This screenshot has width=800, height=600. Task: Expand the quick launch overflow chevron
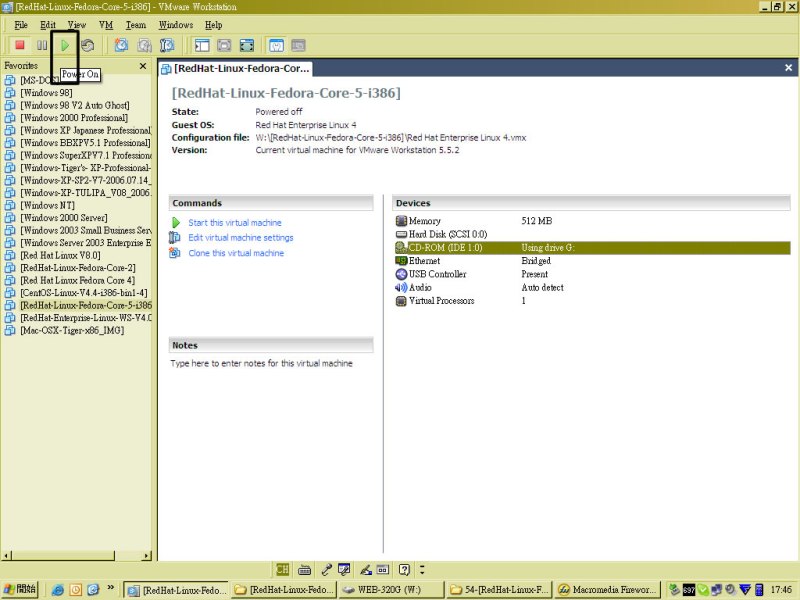pos(111,588)
